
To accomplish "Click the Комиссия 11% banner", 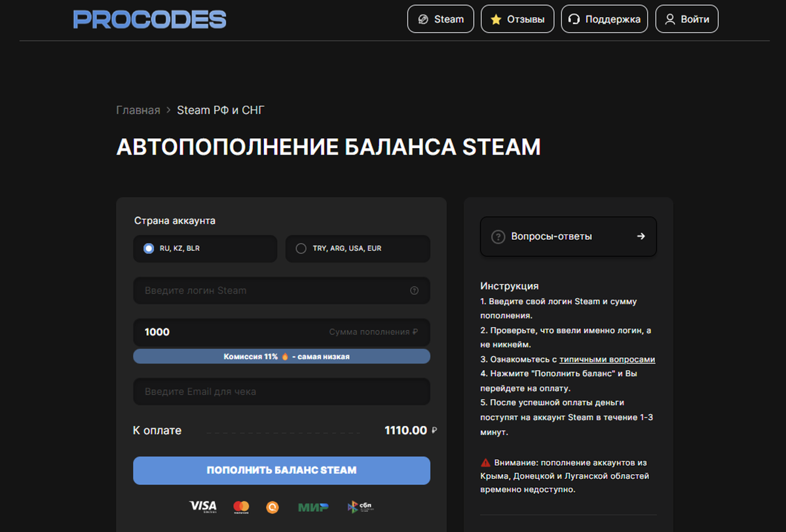I will click(282, 356).
